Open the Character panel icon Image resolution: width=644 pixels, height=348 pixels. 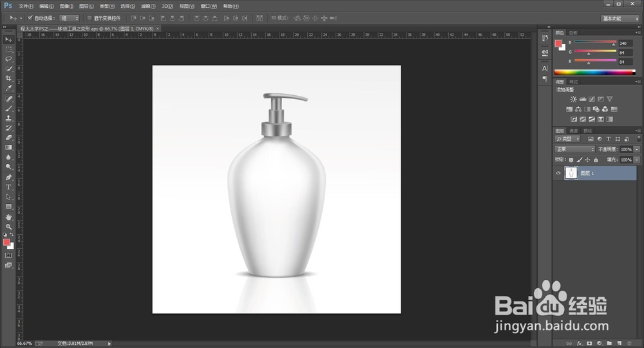pos(545,69)
